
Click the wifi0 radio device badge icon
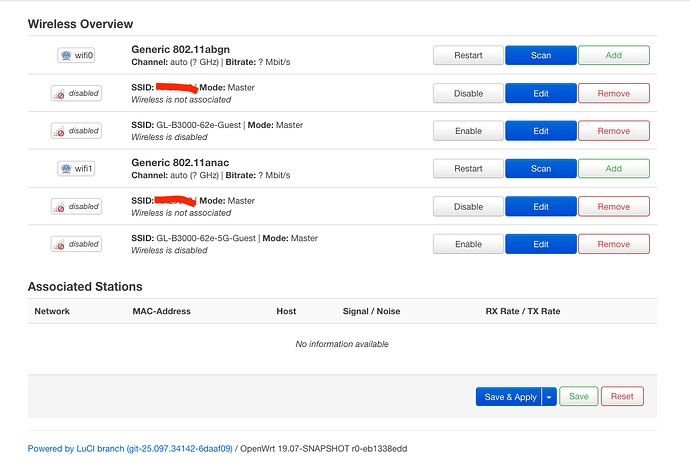pos(76,56)
